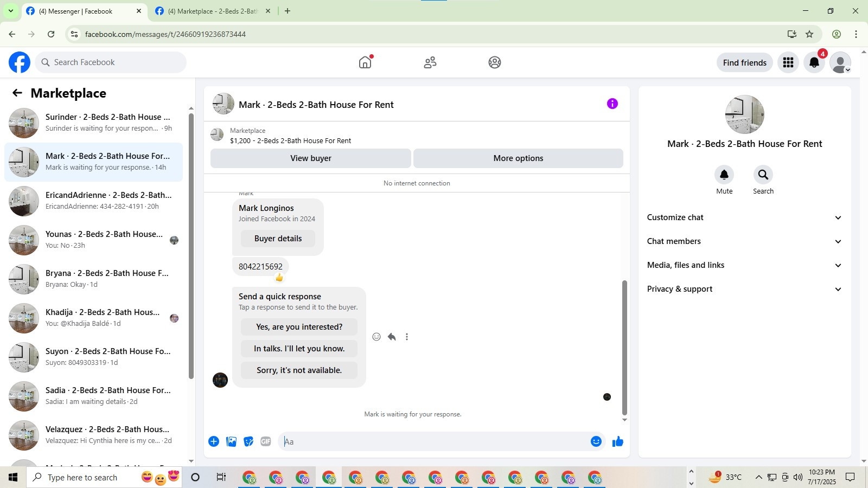
Task: Open Friends icon in top navigation
Action: coord(430,62)
